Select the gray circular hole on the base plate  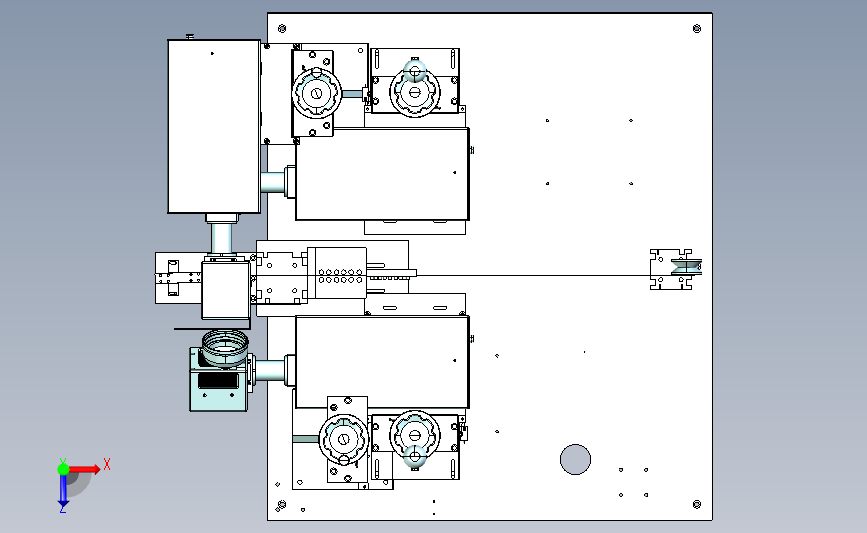tap(575, 459)
